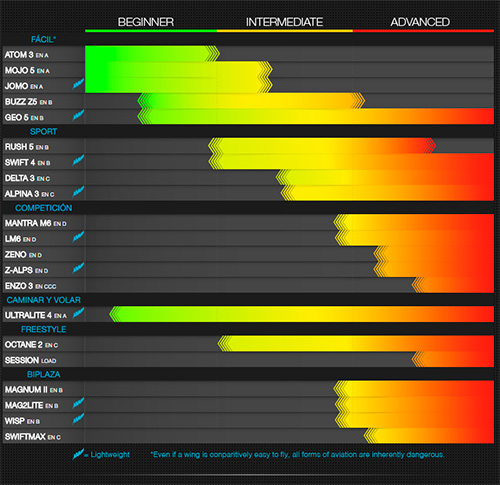Click the feather icon beside WISP

tap(78, 418)
